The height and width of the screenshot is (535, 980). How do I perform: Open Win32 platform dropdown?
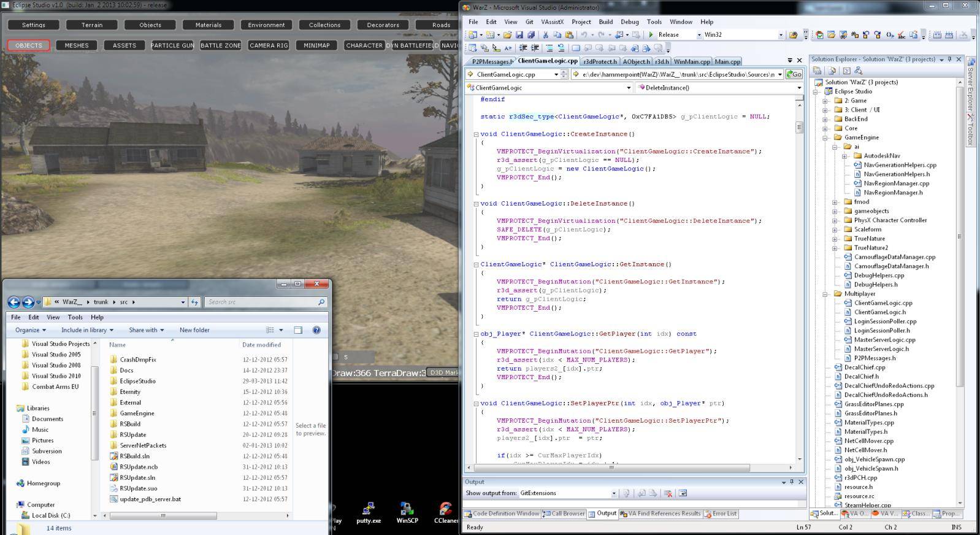(x=781, y=35)
